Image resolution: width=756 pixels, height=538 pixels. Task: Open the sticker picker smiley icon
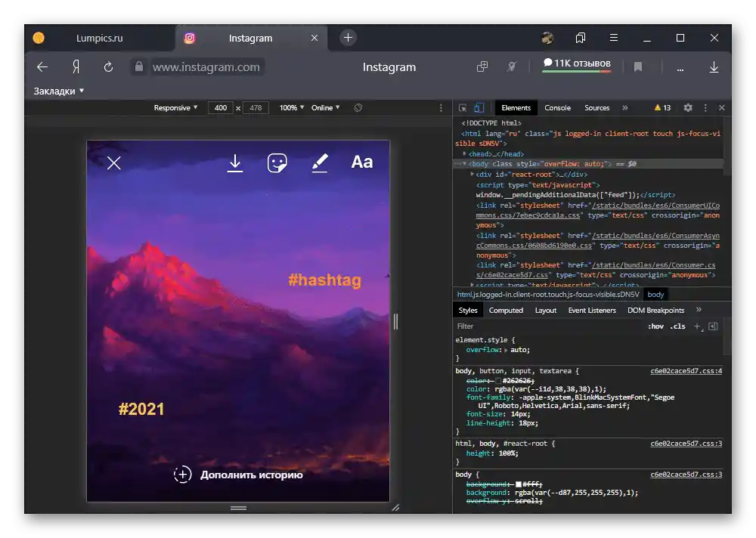pyautogui.click(x=277, y=163)
